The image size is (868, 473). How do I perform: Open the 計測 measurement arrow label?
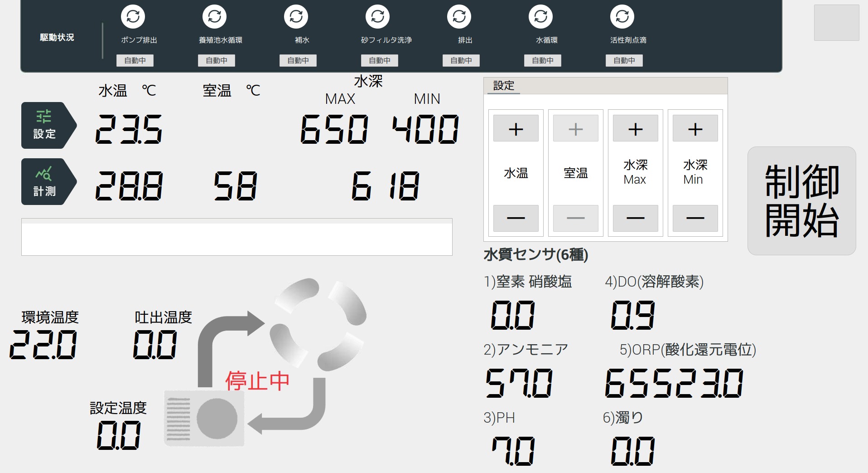click(x=45, y=182)
